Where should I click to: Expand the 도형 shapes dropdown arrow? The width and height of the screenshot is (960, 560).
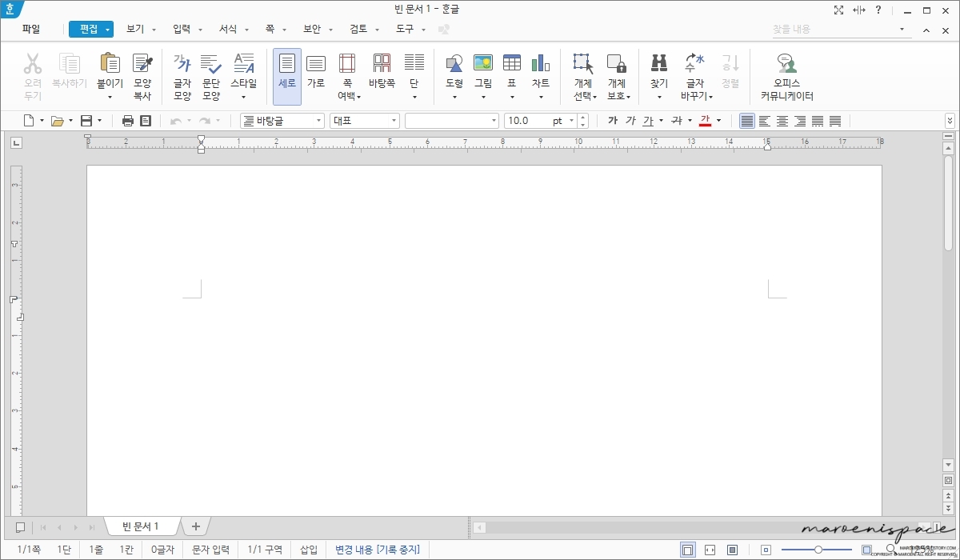pyautogui.click(x=454, y=98)
